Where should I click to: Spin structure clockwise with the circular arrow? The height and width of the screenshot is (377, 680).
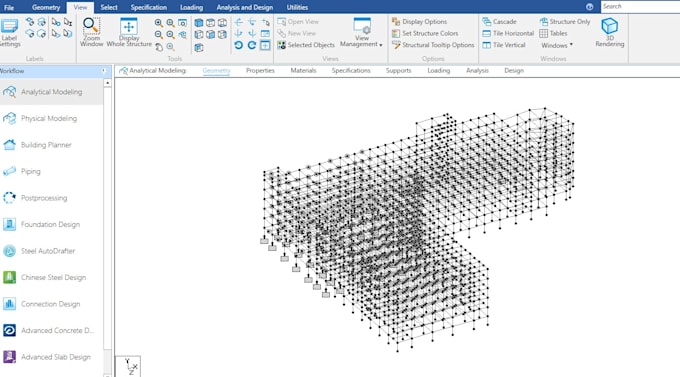[x=252, y=45]
